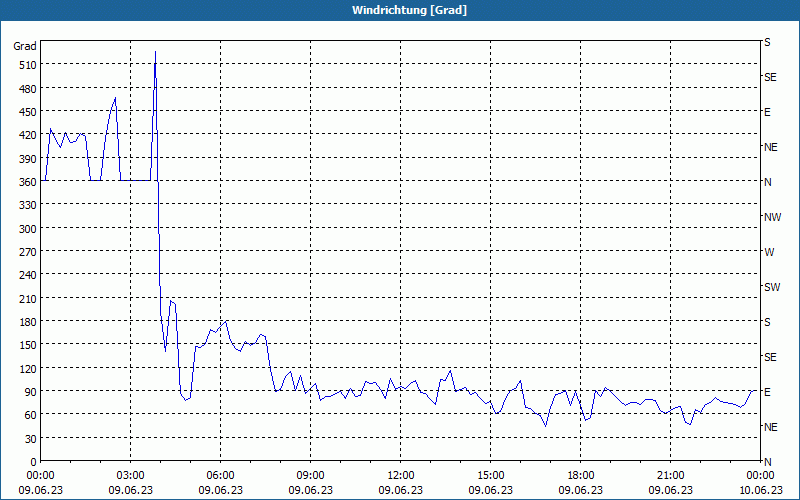Image resolution: width=800 pixels, height=500 pixels.
Task: Click the 510 y-axis value
Action: 28,65
